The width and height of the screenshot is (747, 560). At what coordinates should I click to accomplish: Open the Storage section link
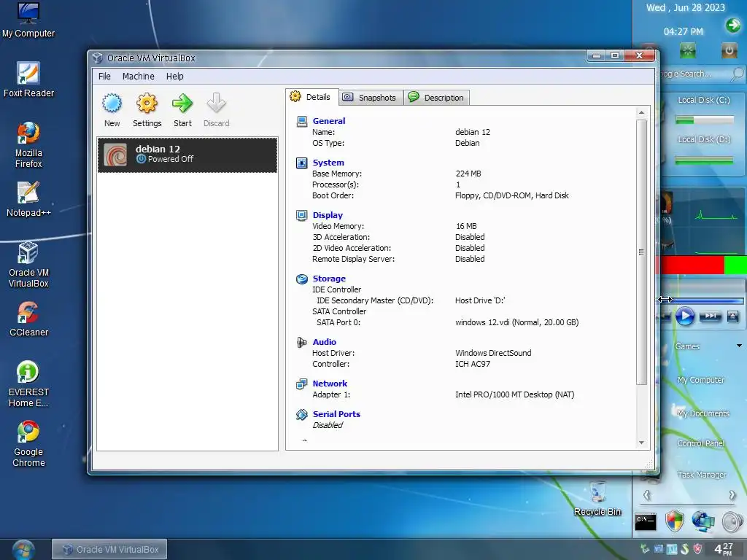coord(329,279)
